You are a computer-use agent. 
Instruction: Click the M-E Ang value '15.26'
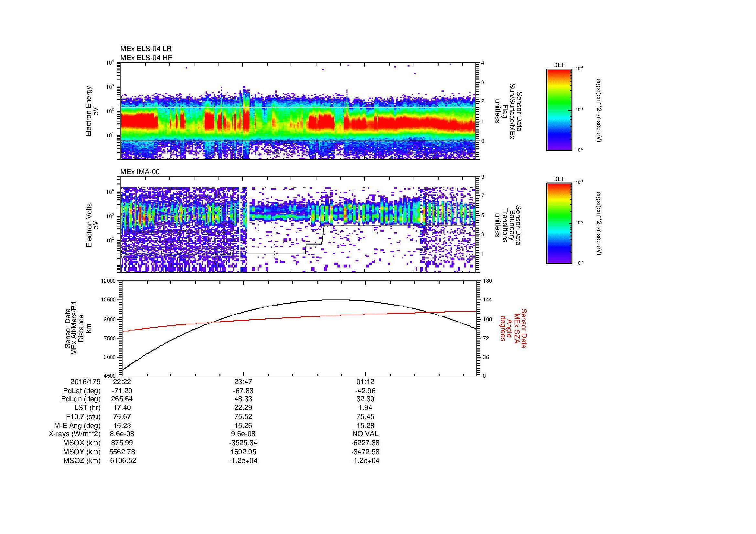pos(243,425)
